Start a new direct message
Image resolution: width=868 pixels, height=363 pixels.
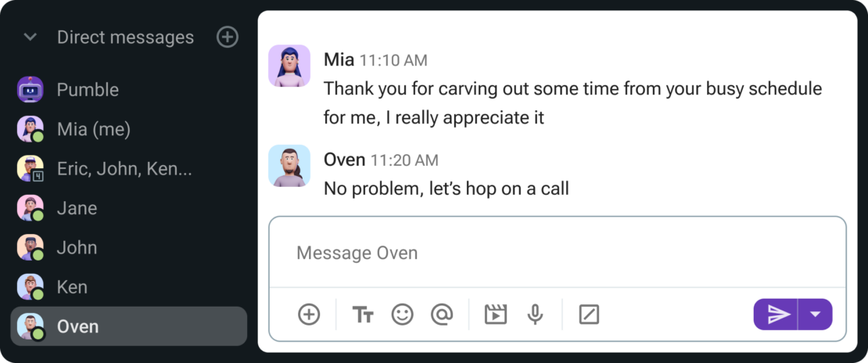click(x=227, y=37)
